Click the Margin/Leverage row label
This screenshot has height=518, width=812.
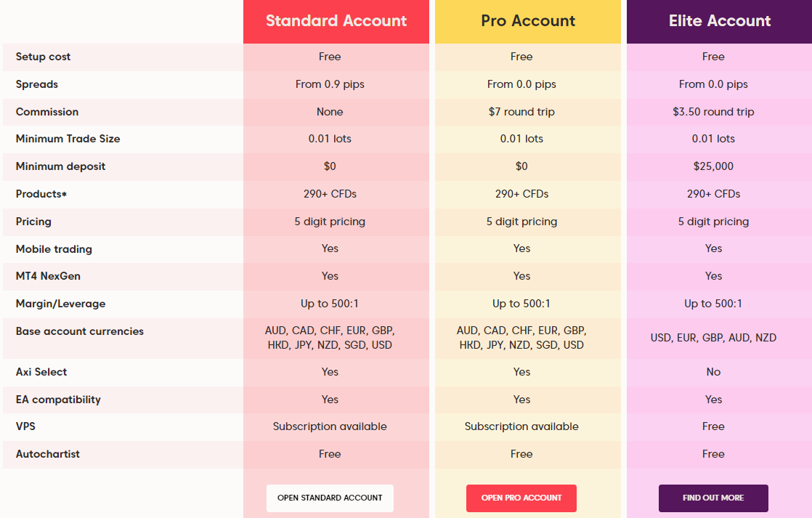[x=60, y=304]
